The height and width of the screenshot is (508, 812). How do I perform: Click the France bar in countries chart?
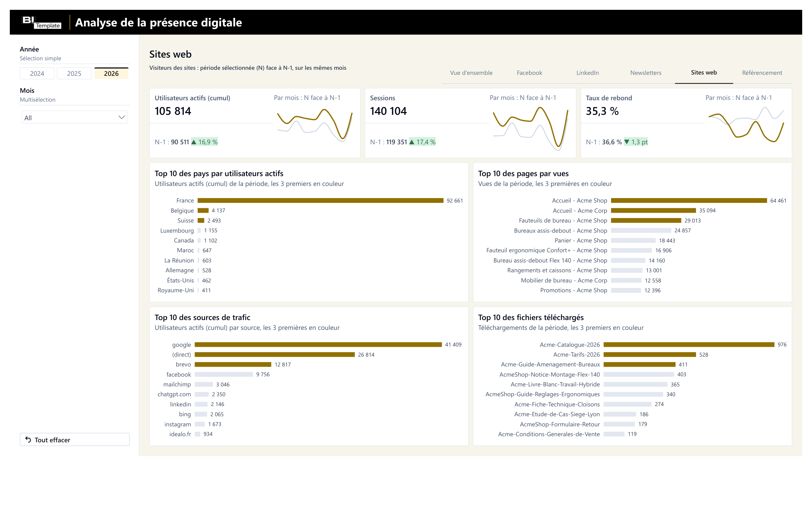320,200
